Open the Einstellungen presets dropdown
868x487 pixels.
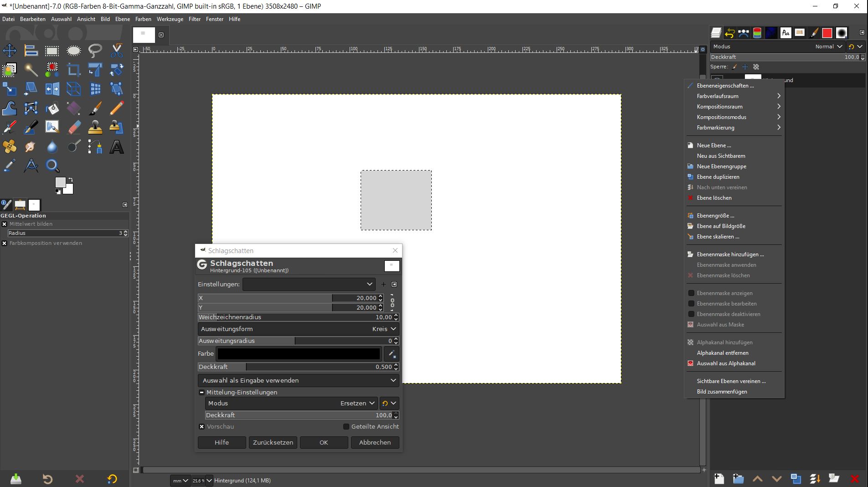[309, 284]
